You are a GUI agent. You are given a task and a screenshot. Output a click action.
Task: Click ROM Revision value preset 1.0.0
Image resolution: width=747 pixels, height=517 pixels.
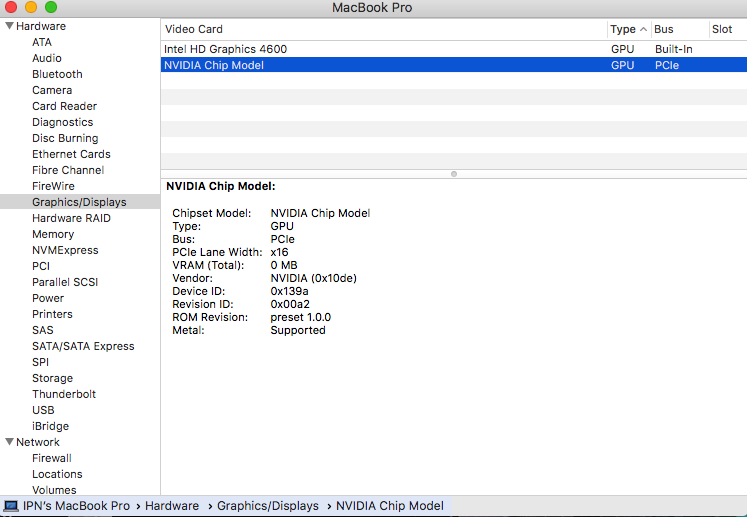301,317
